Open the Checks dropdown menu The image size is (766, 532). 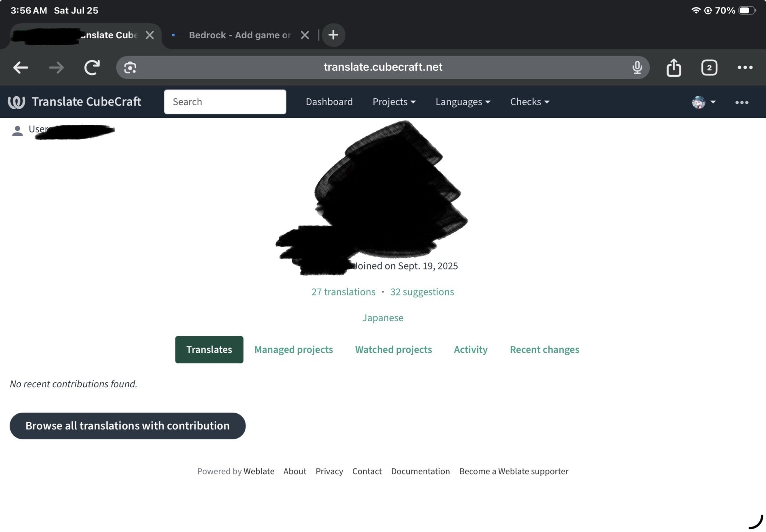click(x=530, y=102)
